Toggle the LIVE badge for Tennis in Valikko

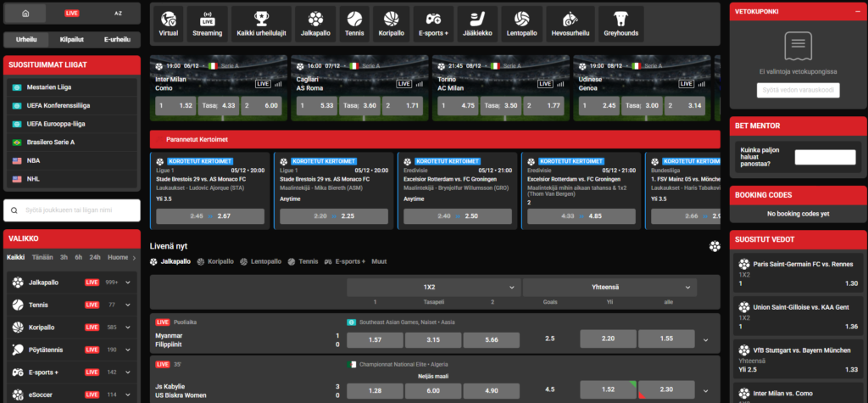(x=92, y=305)
